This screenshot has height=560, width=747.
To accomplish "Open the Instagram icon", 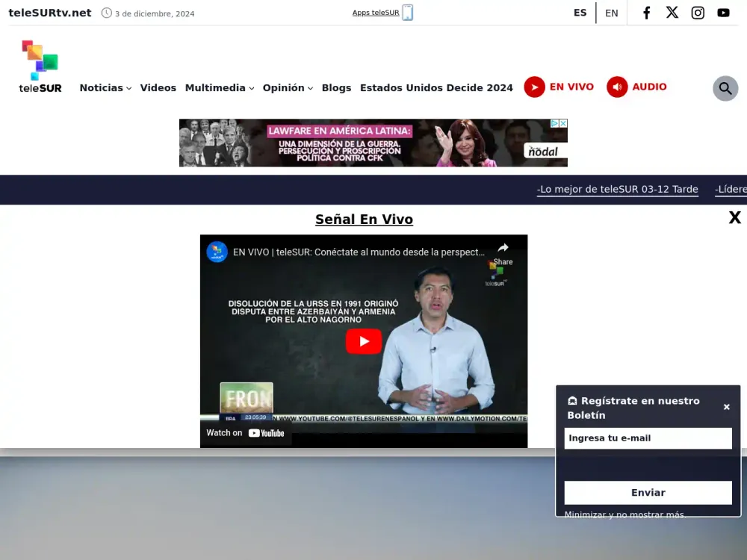I will click(x=698, y=12).
